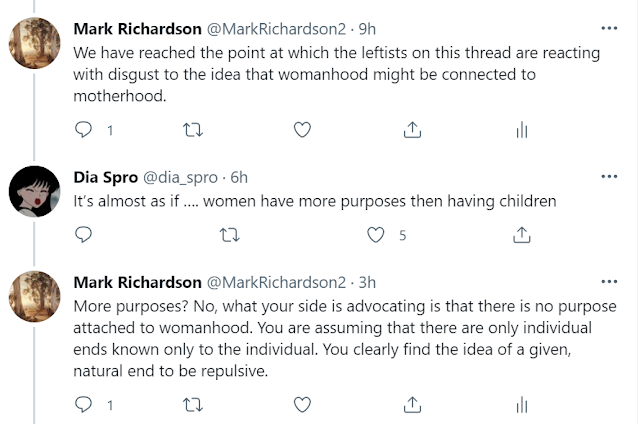Share Mark Richardson's first tweet
This screenshot has height=424, width=640.
[411, 130]
